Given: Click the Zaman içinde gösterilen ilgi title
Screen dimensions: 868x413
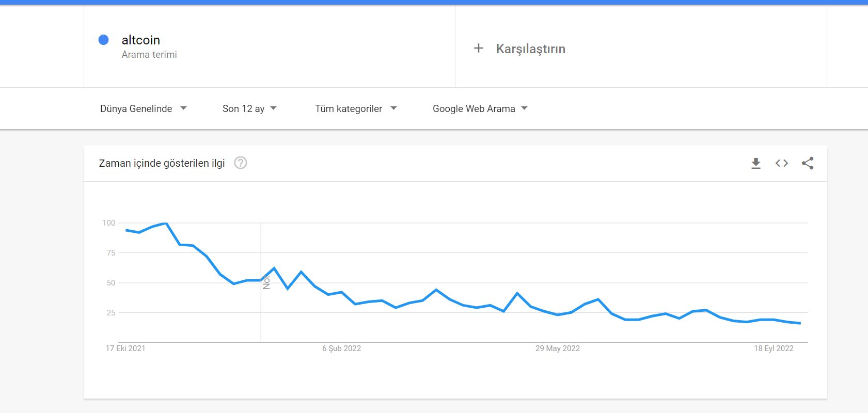Looking at the screenshot, I should coord(162,163).
